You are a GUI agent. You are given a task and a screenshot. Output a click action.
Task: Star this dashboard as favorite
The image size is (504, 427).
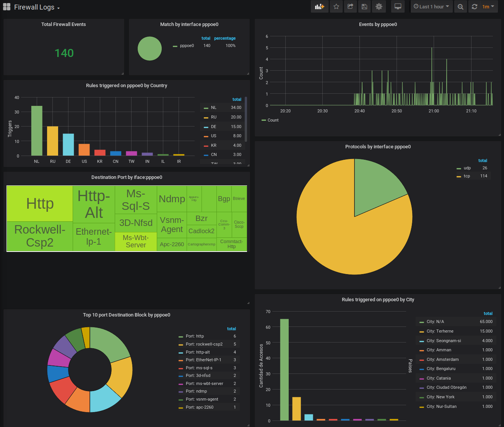[x=336, y=6]
